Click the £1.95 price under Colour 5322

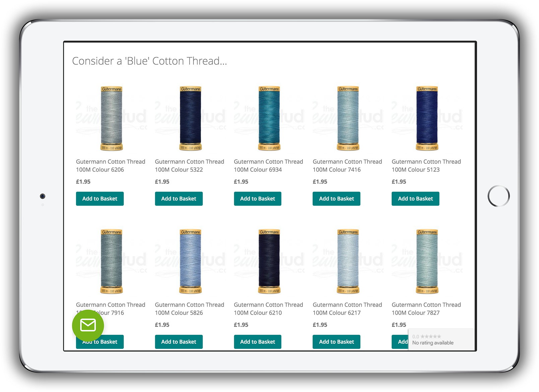[x=162, y=182]
